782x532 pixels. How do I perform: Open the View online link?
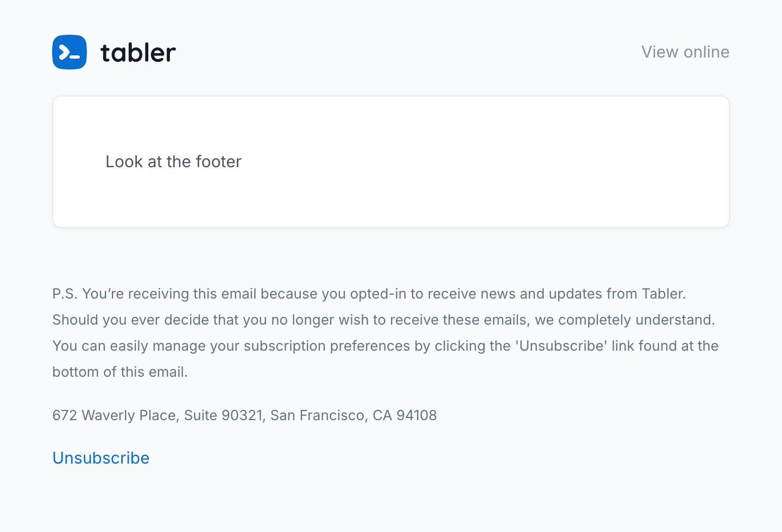pyautogui.click(x=685, y=52)
